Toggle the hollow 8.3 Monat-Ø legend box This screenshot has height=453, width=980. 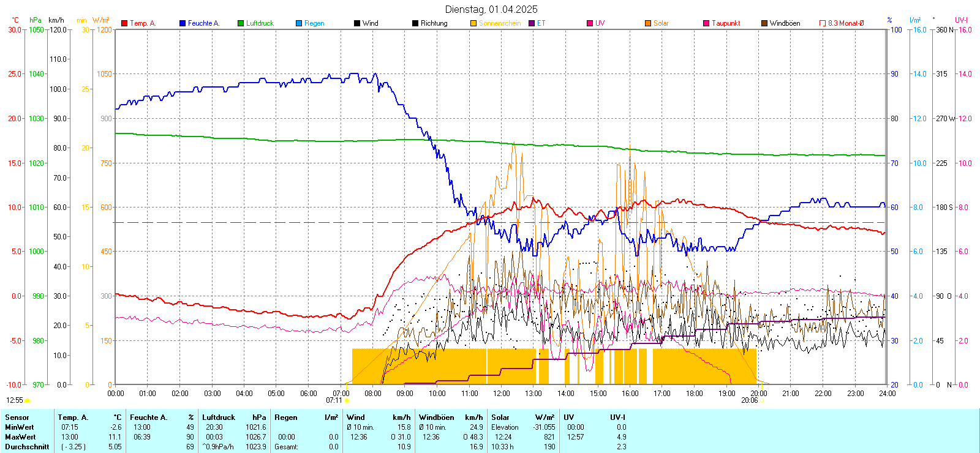coord(823,23)
